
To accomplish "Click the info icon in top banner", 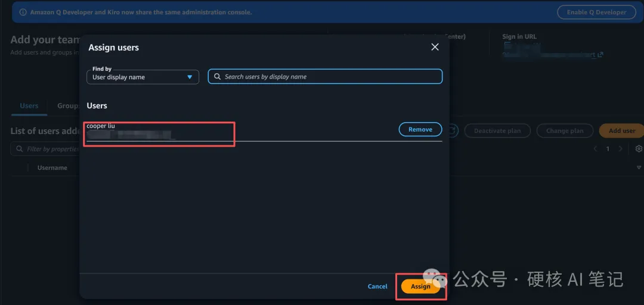I will 23,12.
